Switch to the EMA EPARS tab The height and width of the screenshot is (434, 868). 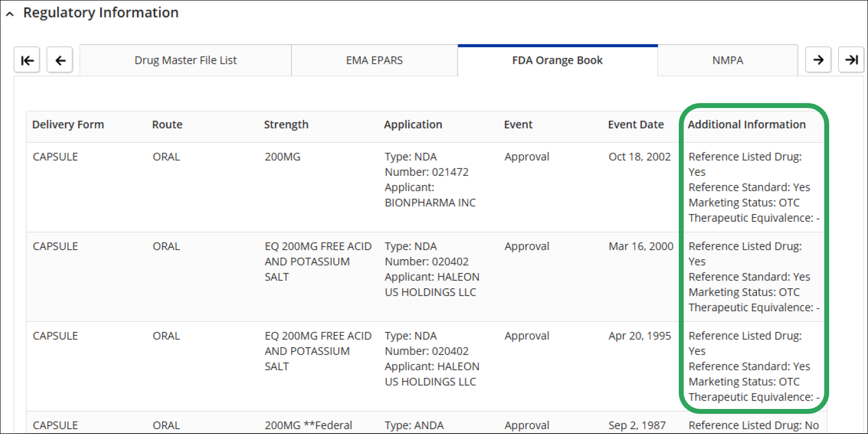tap(375, 60)
